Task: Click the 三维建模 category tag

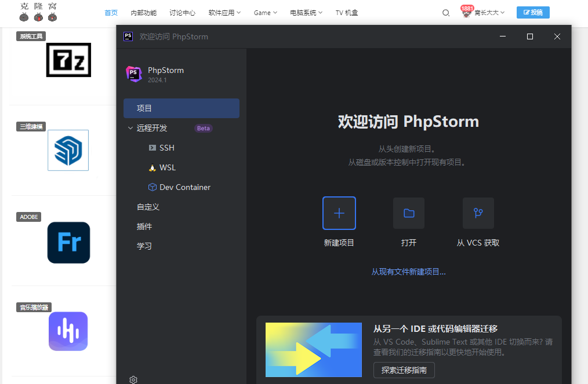Action: tap(31, 127)
